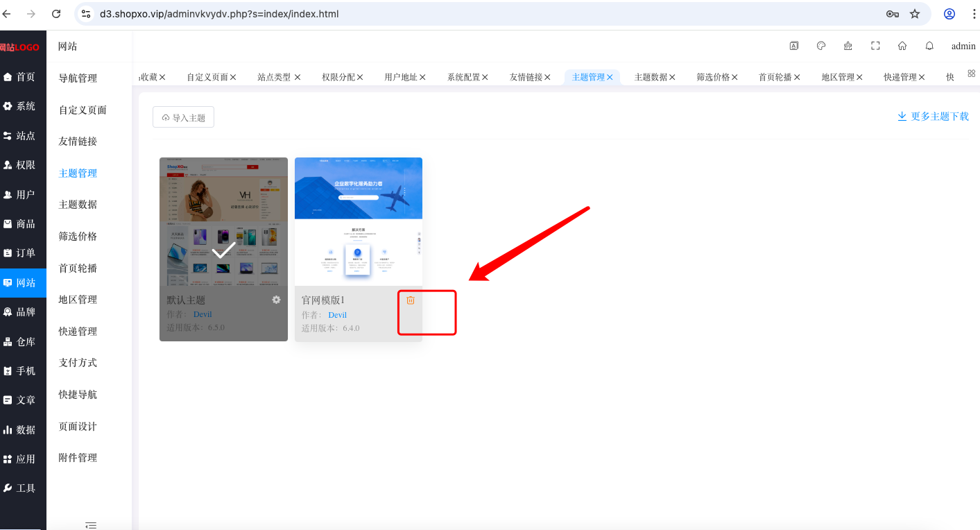Image resolution: width=980 pixels, height=530 pixels.
Task: Open 页面设计 in the submenu
Action: tap(78, 426)
